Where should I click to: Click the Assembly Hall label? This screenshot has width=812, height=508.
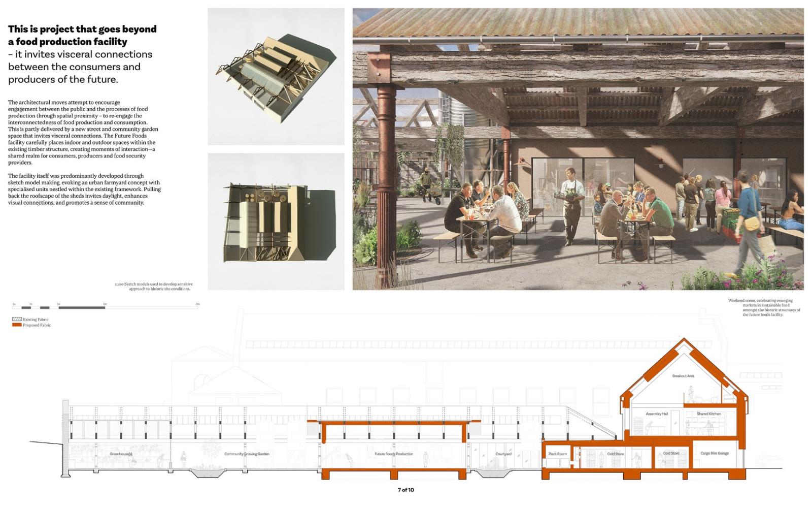(x=657, y=414)
